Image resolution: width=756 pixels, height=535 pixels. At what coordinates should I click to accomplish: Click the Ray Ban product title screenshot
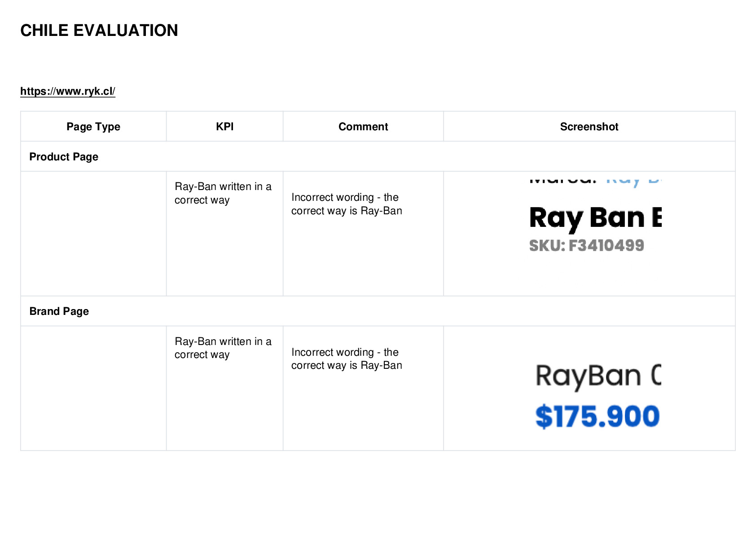coord(595,218)
